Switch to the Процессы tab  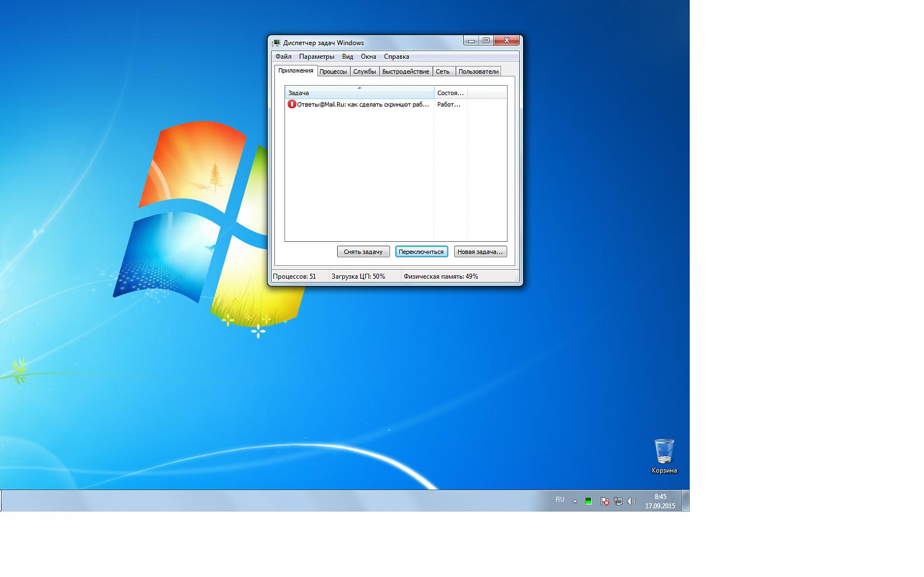point(333,72)
